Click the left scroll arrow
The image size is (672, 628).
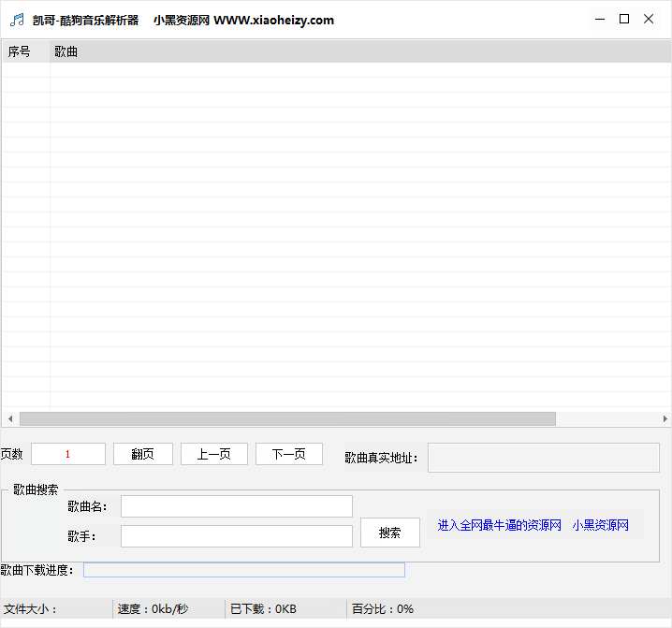pyautogui.click(x=10, y=418)
